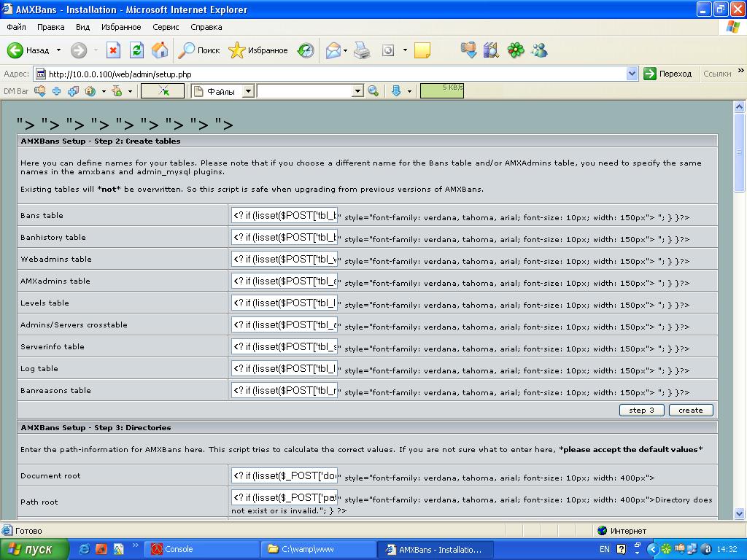Expand the Mail icon dropdown arrow

345,50
